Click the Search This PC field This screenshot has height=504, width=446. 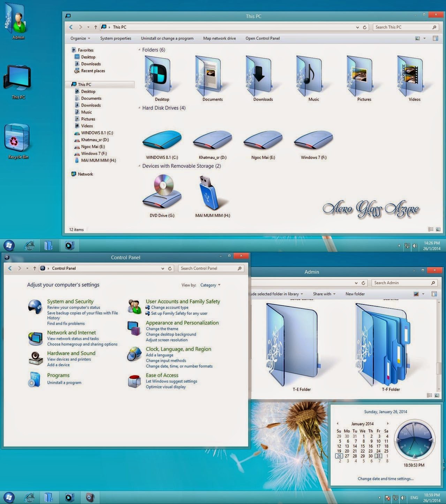click(406, 27)
